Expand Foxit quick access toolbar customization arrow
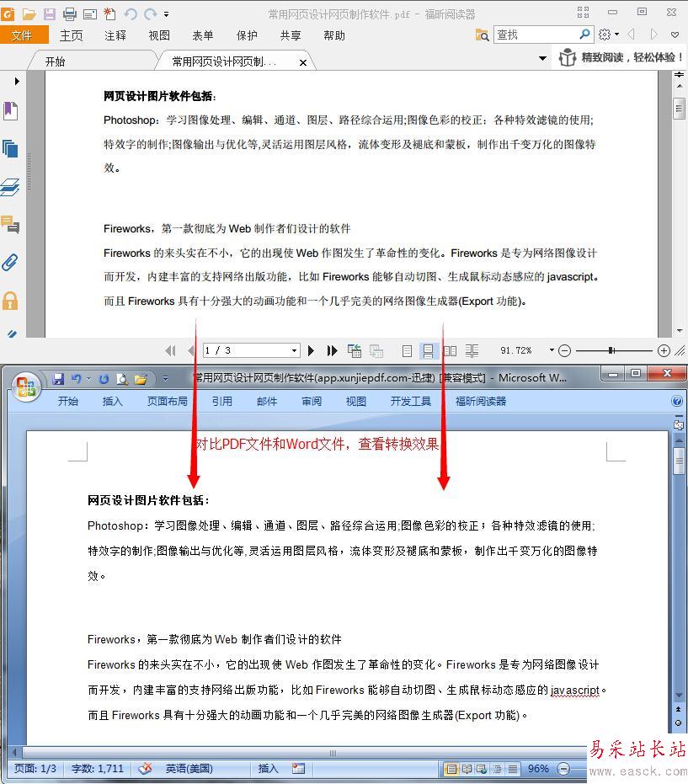Image resolution: width=688 pixels, height=784 pixels. 167,14
